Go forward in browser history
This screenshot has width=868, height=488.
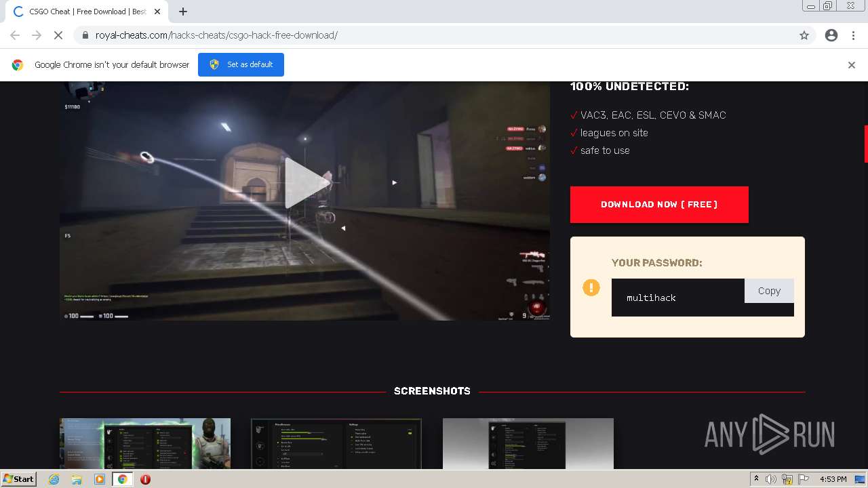pos(37,35)
